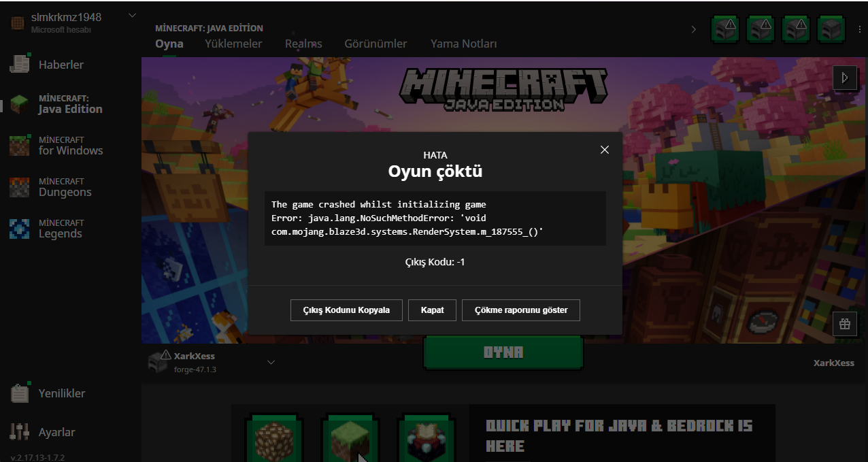868x462 pixels.
Task: Click the Çıkış Kodu: -1 text
Action: click(435, 262)
